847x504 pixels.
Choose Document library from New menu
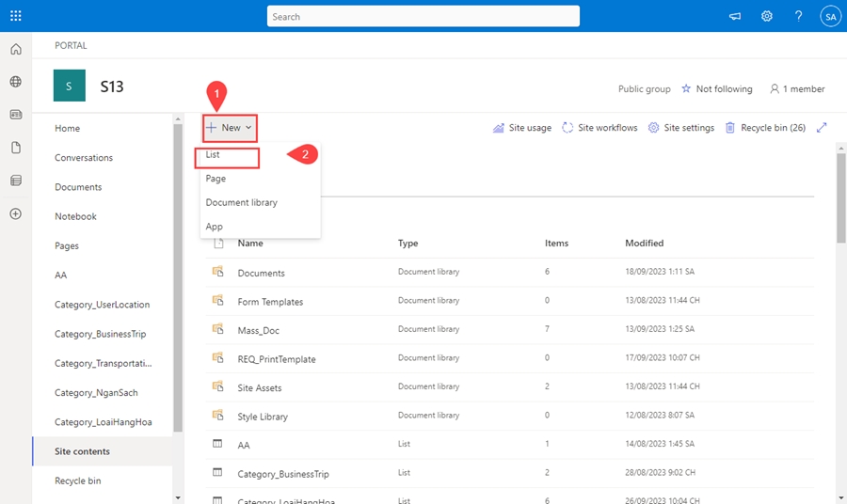[x=242, y=202]
